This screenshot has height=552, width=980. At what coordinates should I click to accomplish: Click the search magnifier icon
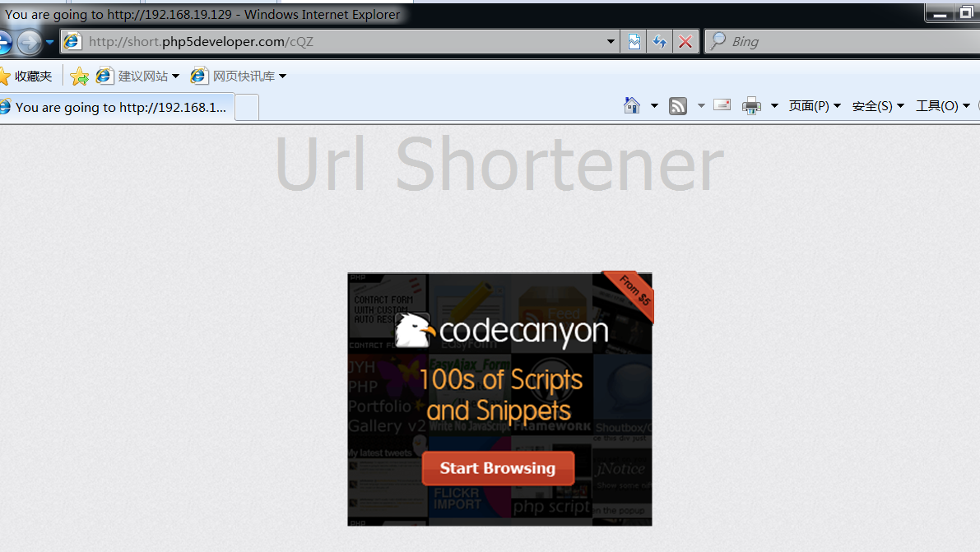click(718, 41)
